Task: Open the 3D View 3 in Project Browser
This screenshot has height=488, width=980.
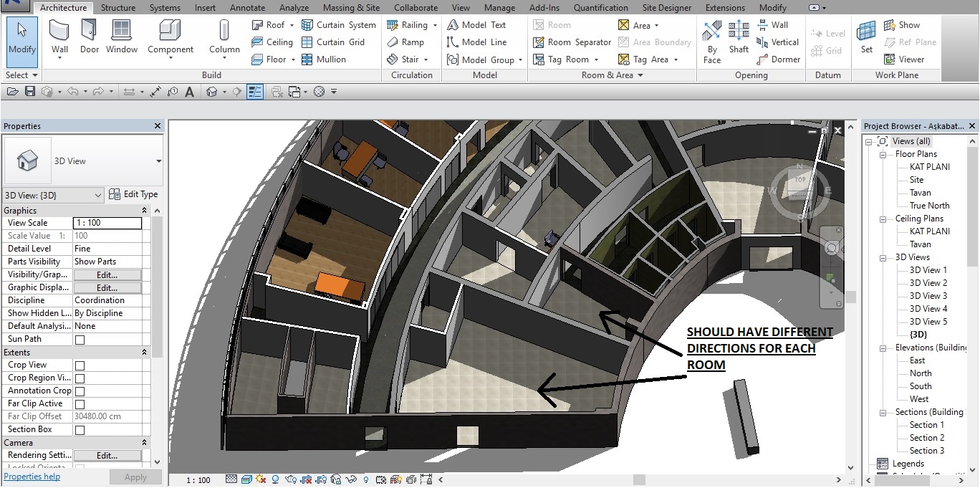Action: pyautogui.click(x=928, y=296)
